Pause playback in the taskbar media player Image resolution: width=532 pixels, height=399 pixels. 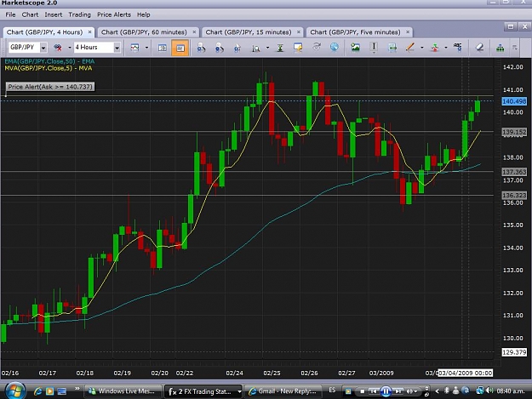(x=386, y=391)
